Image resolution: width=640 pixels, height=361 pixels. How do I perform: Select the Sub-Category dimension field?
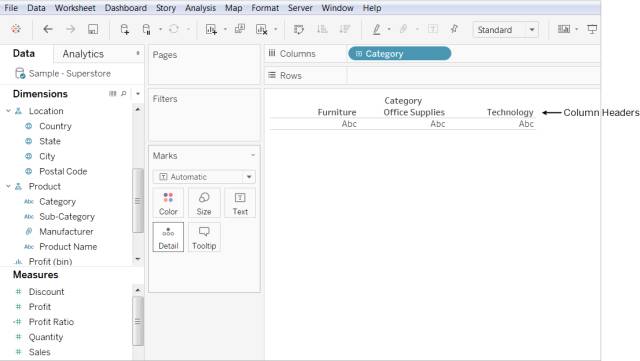coord(67,217)
